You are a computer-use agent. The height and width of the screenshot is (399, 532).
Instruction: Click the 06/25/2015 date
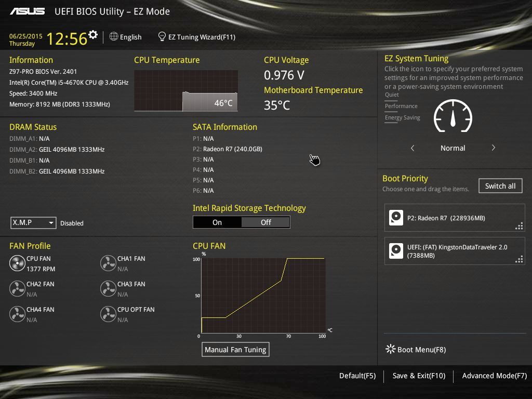point(26,36)
